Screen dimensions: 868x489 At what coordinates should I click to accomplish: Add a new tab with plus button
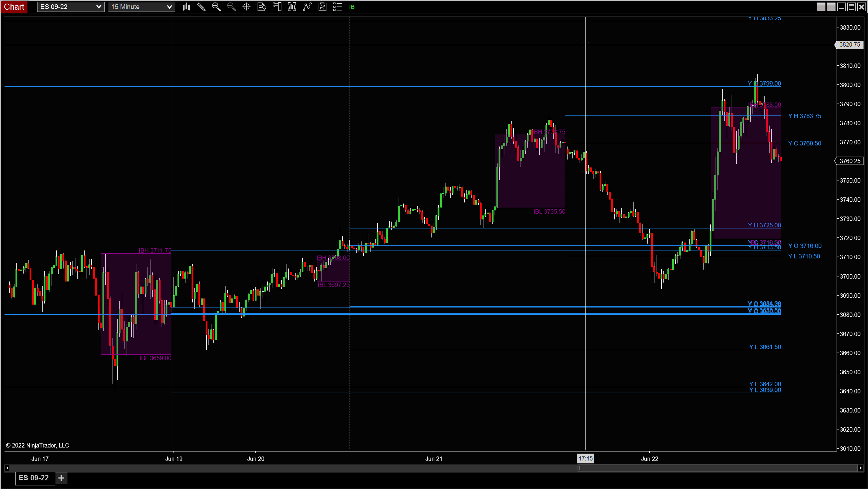tap(61, 478)
